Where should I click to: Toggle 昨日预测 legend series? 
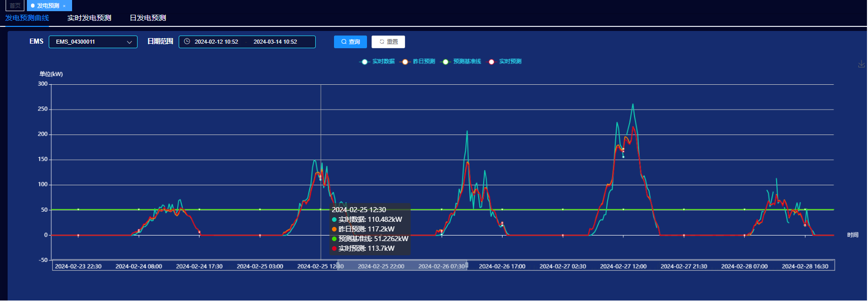pyautogui.click(x=418, y=61)
